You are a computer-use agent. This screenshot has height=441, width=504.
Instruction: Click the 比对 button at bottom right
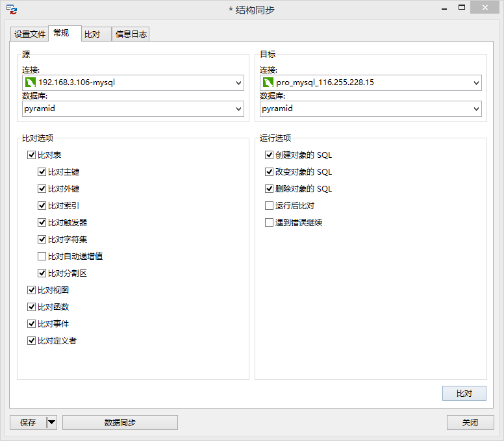pos(464,394)
